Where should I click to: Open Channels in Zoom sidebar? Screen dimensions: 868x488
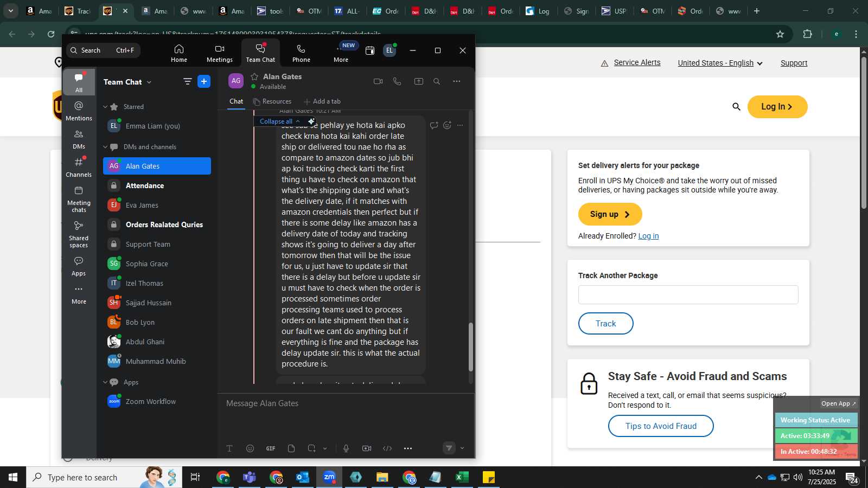point(79,168)
